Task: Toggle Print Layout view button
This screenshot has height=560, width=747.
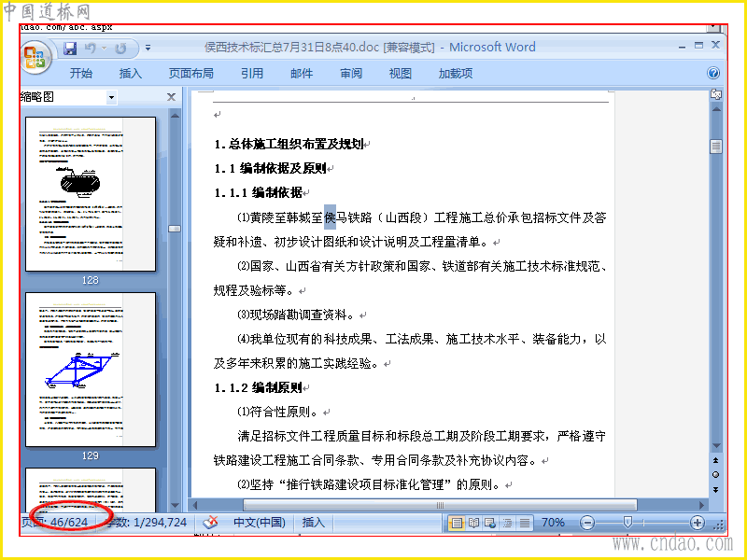Action: coord(457,523)
